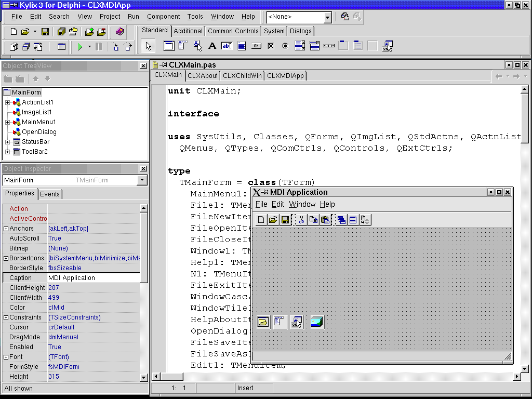This screenshot has height=399, width=532.
Task: Click the New items icon in the IDE toolbar
Action: click(14, 32)
